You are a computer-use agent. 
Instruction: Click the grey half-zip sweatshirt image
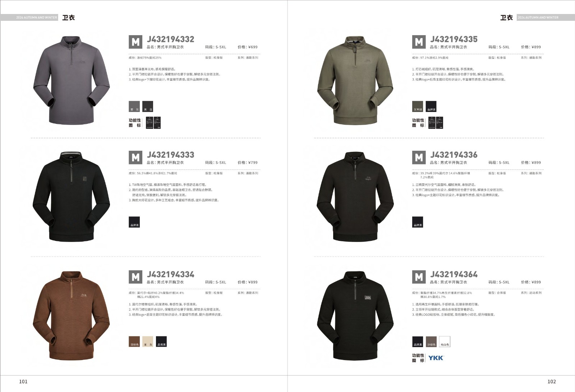(72, 80)
